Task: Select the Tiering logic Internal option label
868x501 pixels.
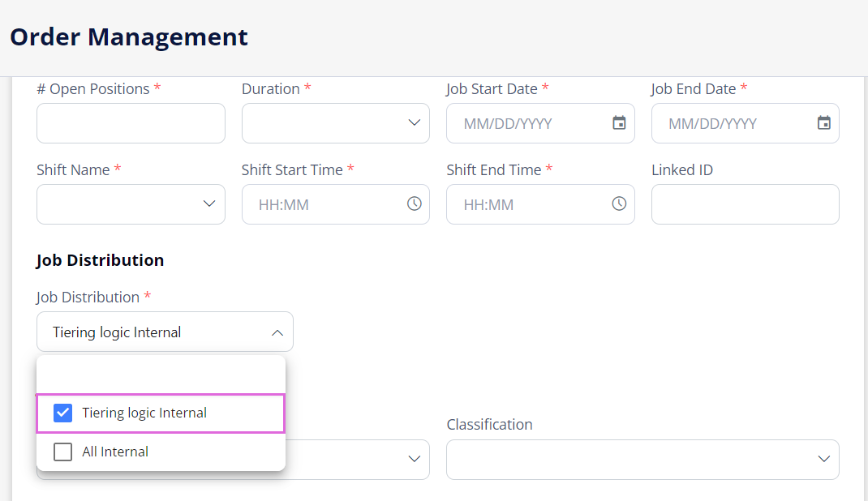Action: [144, 413]
